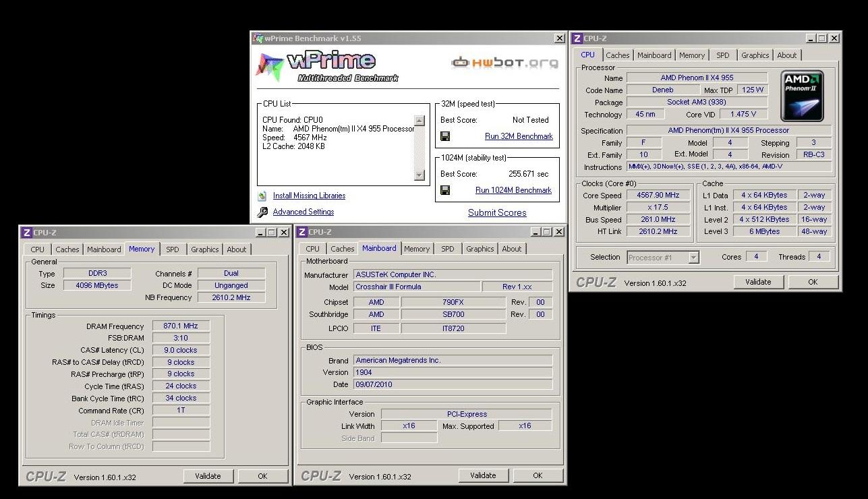Click OK in Memory window

262,476
